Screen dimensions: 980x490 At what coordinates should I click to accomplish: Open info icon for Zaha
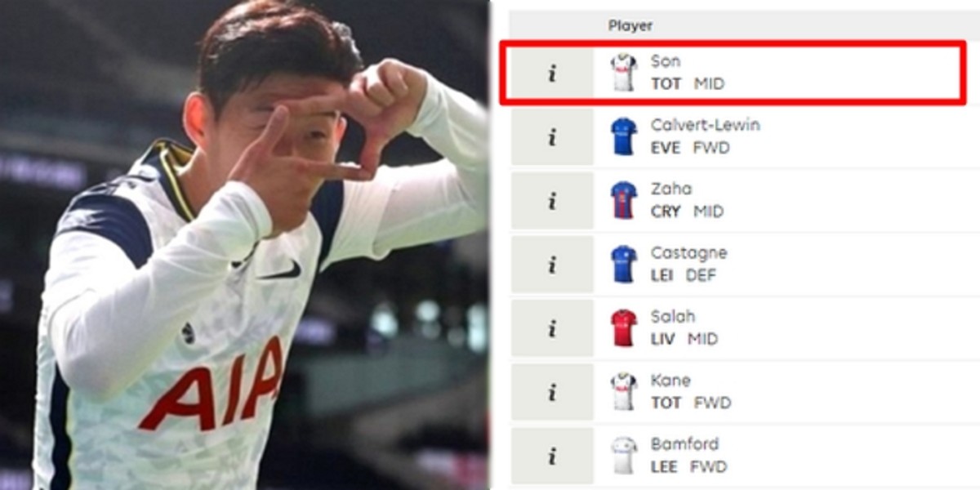point(552,201)
